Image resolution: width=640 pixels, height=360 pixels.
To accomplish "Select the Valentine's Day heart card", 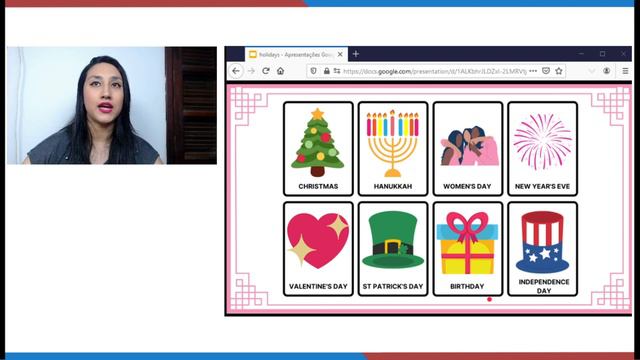I will click(318, 249).
